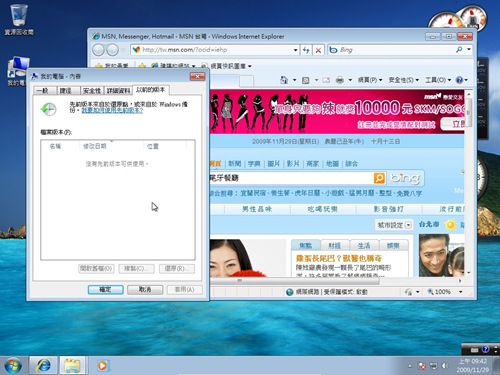Click the 地圖 link on MSN search bar

click(x=332, y=164)
